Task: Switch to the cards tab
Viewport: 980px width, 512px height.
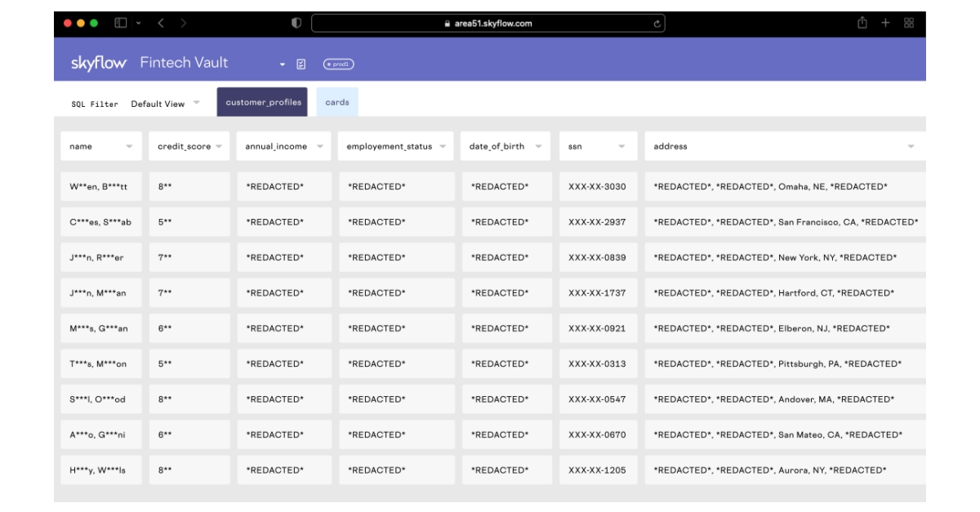Action: [x=336, y=104]
